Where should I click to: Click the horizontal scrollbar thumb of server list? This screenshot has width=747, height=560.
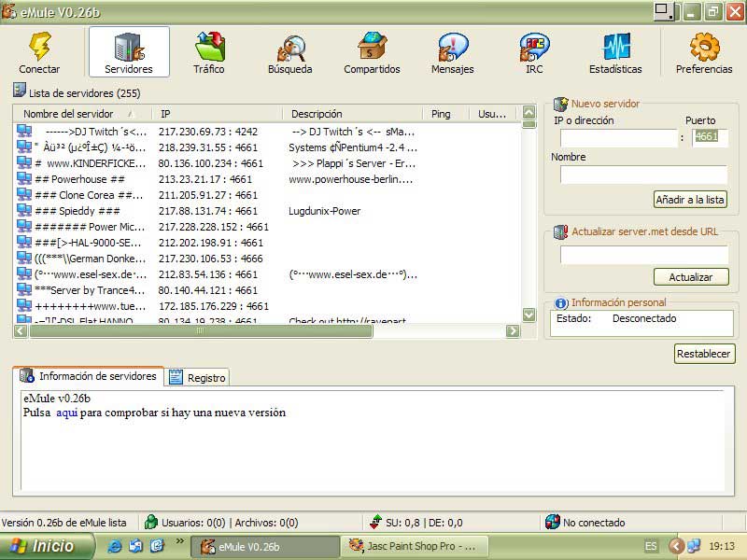[201, 331]
